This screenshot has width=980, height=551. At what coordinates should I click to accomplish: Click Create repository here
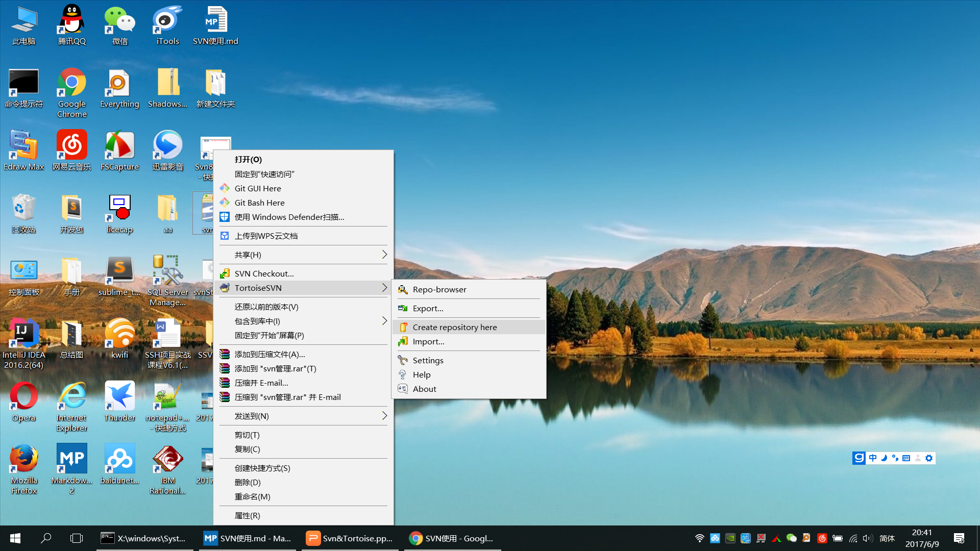pyautogui.click(x=469, y=327)
